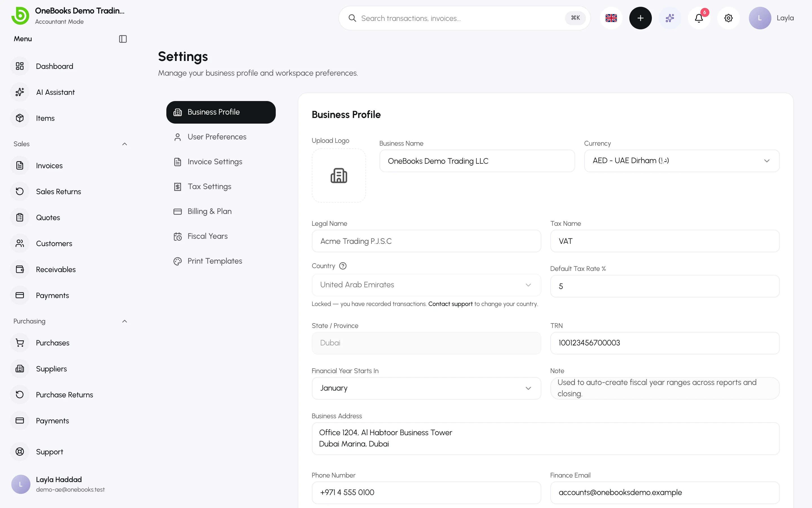Click the Customers label in sidebar
The image size is (812, 508).
54,243
